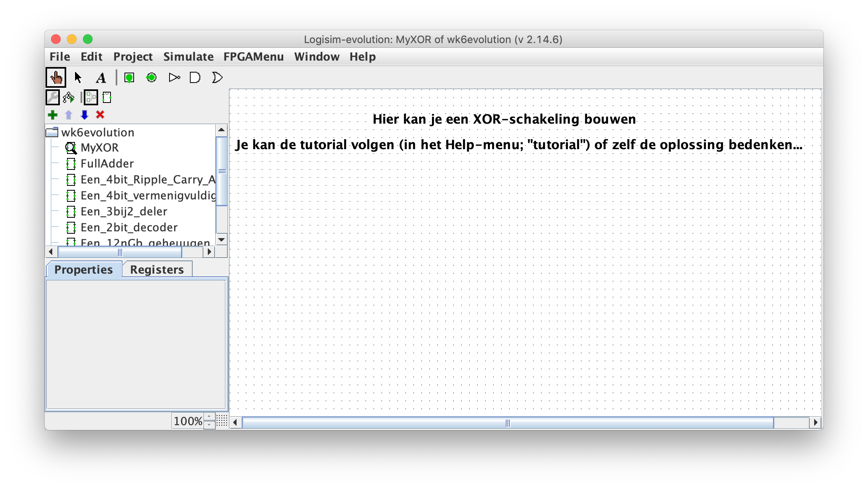Screen dimensions: 868x489
Task: Select Een_4bit_vermenigvuldig circuit
Action: (148, 195)
